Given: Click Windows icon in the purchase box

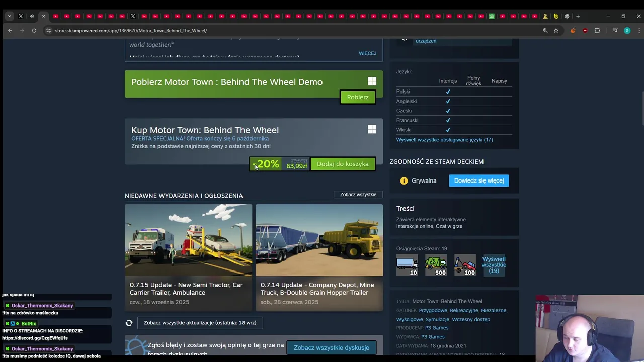Looking at the screenshot, I should tap(372, 129).
